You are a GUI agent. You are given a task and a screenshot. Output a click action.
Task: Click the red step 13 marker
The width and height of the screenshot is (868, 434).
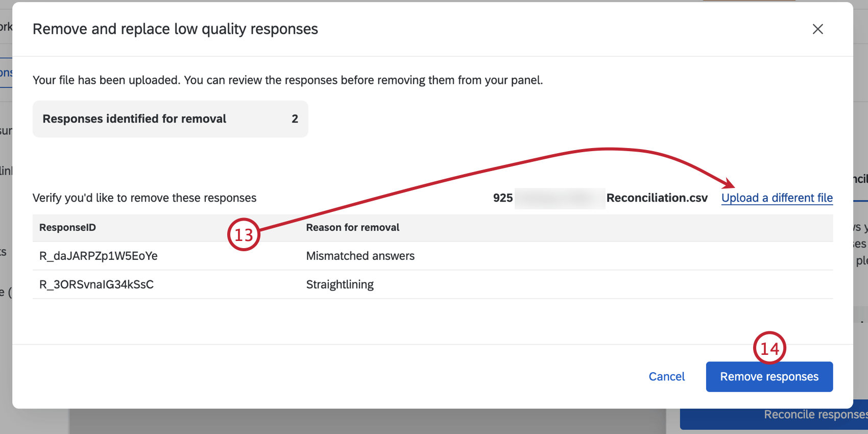244,235
